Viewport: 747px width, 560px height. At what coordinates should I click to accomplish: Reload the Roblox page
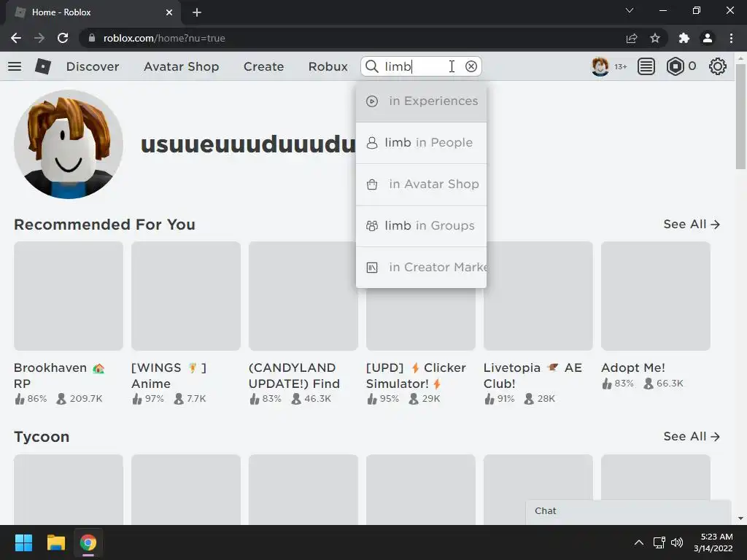[63, 38]
